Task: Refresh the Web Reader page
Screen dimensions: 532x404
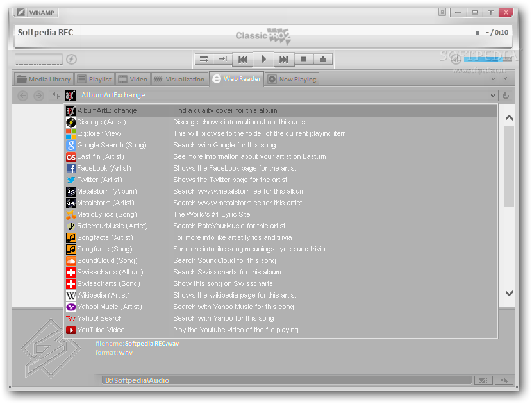Action: (506, 96)
